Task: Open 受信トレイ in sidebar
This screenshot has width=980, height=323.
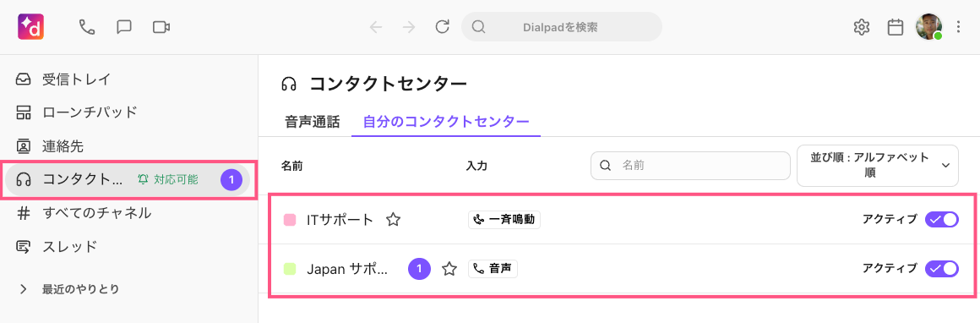Action: coord(76,79)
